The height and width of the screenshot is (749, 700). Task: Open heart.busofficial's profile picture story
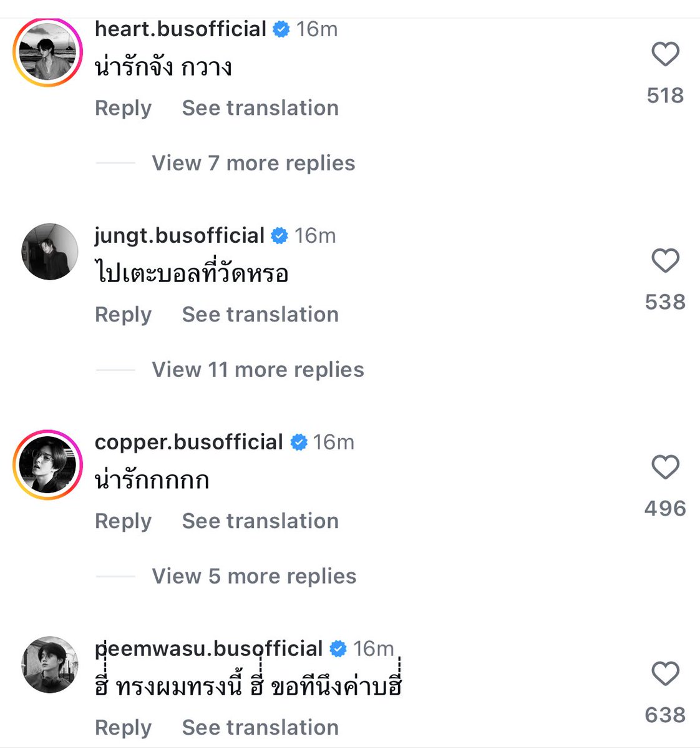tap(48, 52)
